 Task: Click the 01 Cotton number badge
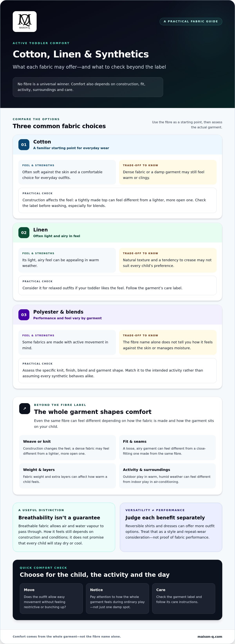24,144
